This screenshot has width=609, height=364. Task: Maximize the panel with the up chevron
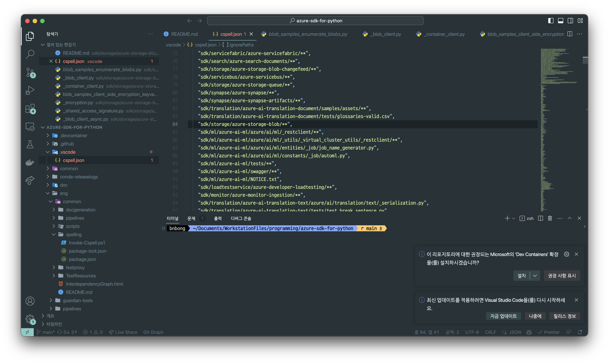coord(569,218)
